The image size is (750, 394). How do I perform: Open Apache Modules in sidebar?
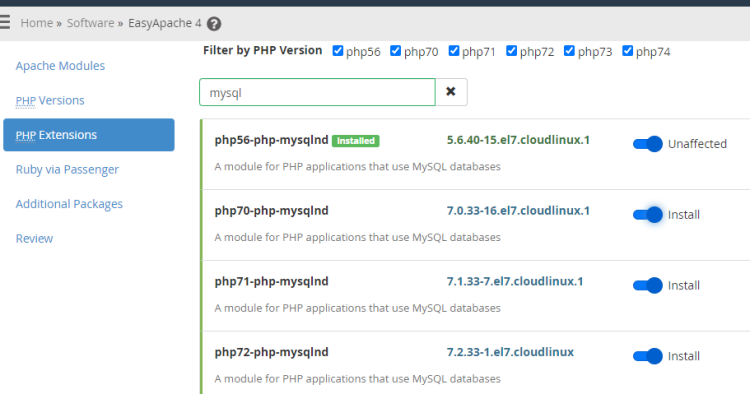[60, 66]
